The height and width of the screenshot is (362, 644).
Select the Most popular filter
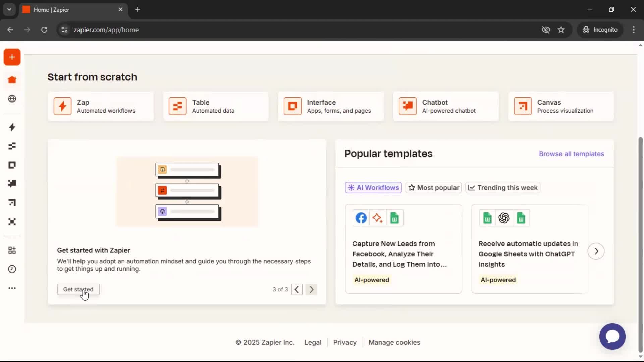tap(433, 188)
